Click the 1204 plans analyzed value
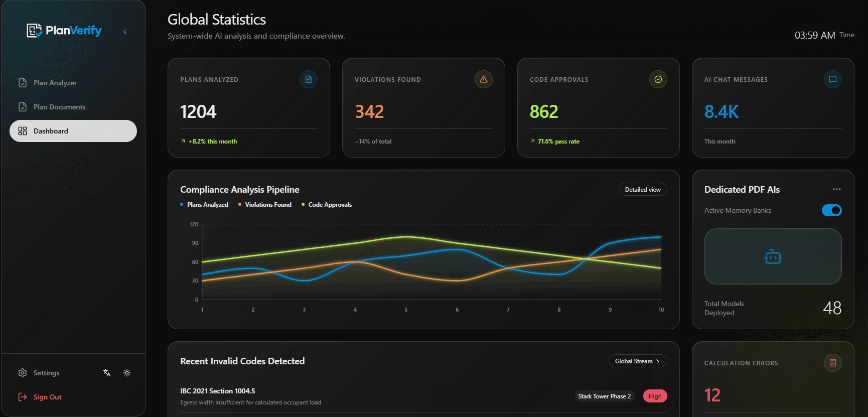The width and height of the screenshot is (868, 417). 198,111
